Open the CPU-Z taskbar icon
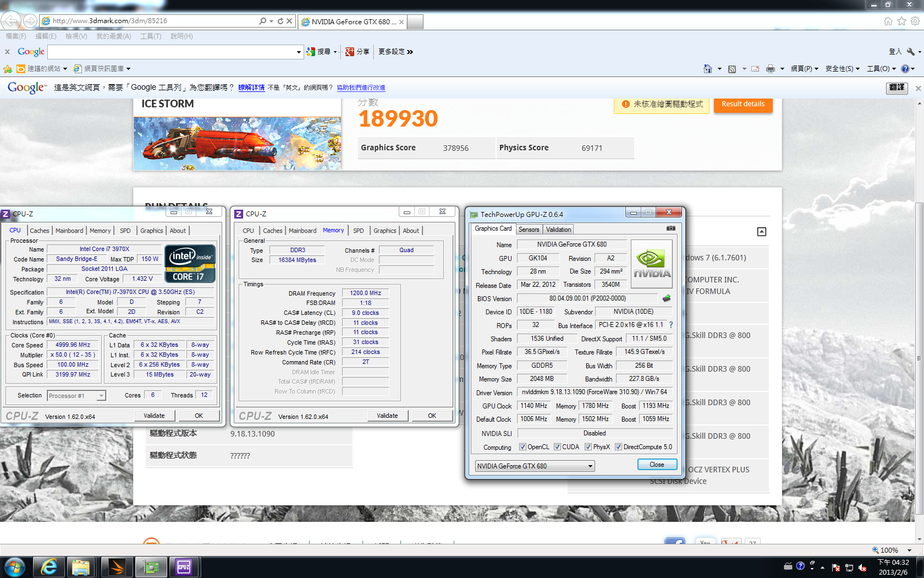Screen dimensions: 924x578 184,567
